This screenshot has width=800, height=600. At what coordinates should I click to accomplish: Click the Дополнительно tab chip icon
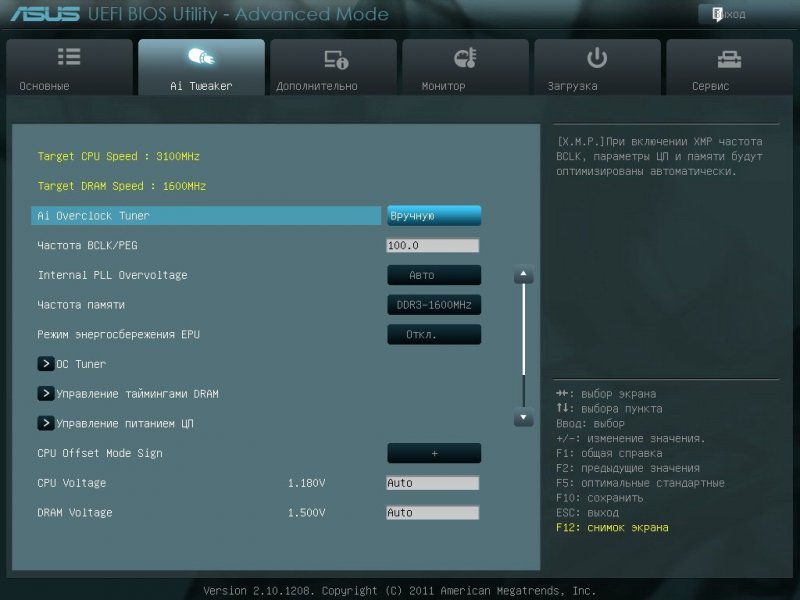coord(334,59)
